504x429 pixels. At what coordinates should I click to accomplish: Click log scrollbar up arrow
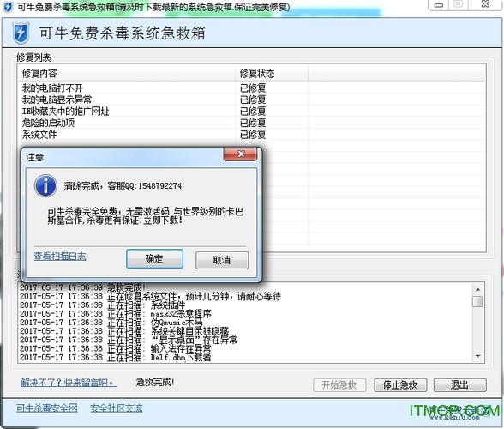(x=478, y=290)
